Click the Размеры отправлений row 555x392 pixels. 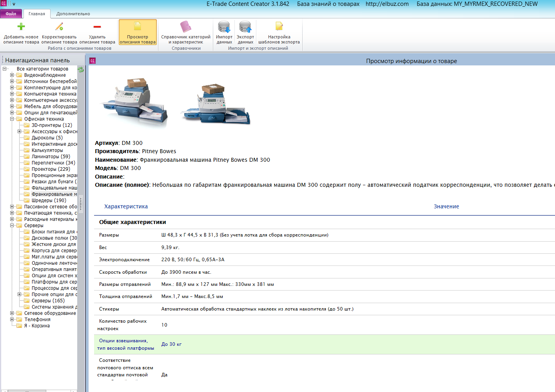(325, 284)
